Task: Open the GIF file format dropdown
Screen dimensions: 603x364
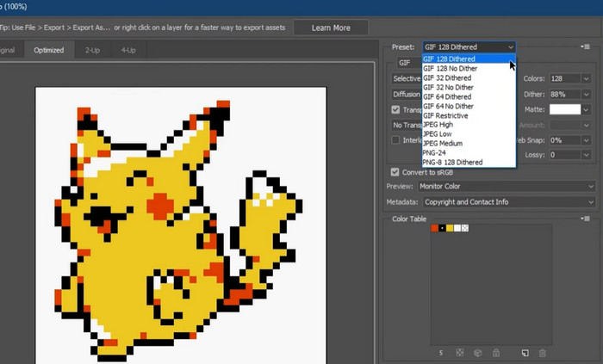Action: coord(409,63)
